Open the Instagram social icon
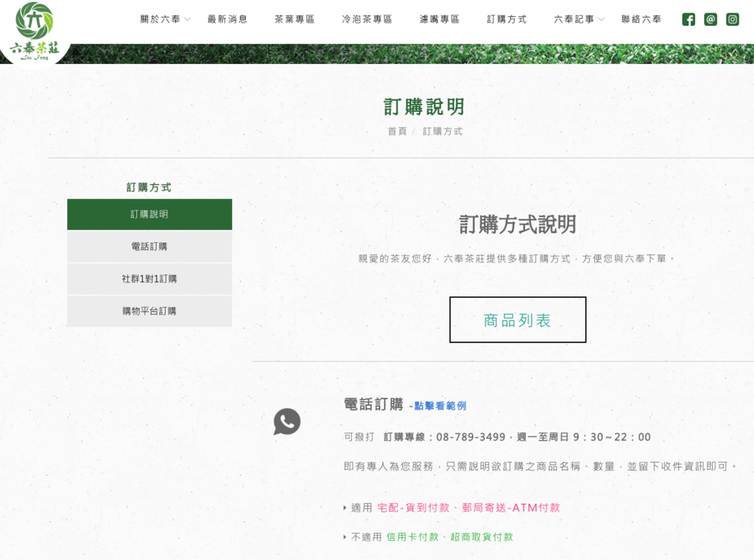This screenshot has height=560, width=754. (x=733, y=20)
